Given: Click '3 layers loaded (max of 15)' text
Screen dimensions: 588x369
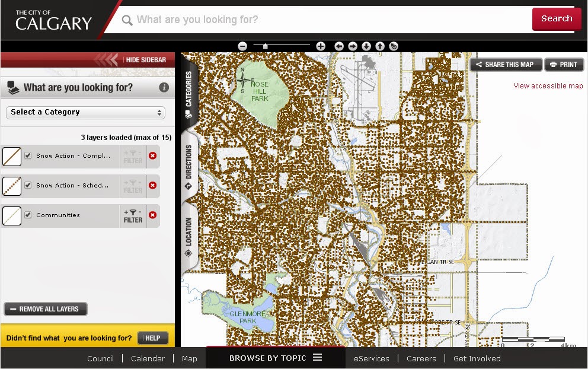Looking at the screenshot, I should 126,138.
